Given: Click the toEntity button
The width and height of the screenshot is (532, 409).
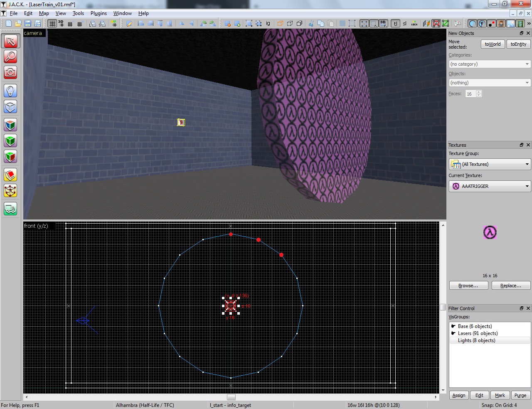Looking at the screenshot, I should pyautogui.click(x=518, y=44).
